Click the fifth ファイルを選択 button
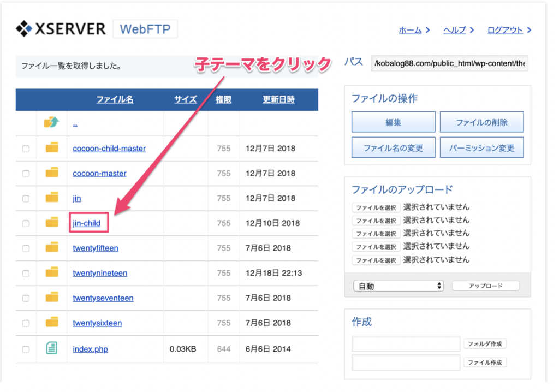 pos(376,260)
